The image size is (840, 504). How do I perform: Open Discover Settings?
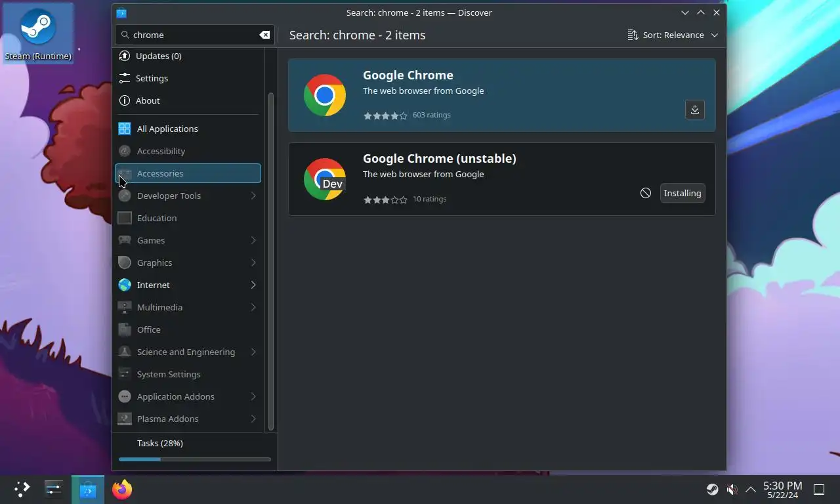tap(189, 78)
